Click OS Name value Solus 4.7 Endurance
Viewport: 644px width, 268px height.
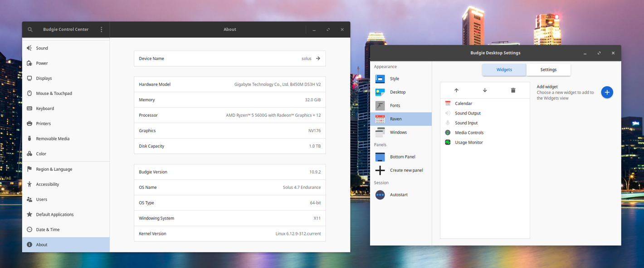pos(302,188)
